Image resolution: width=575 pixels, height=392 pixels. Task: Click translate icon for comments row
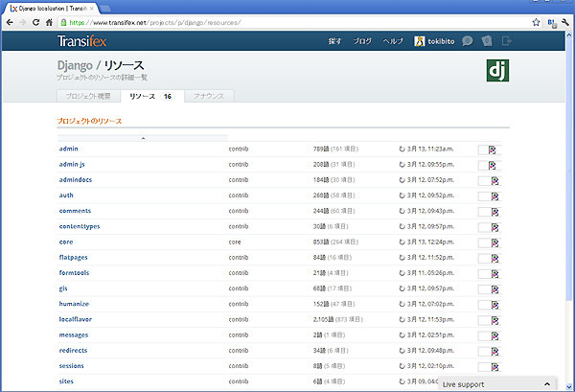click(x=494, y=212)
